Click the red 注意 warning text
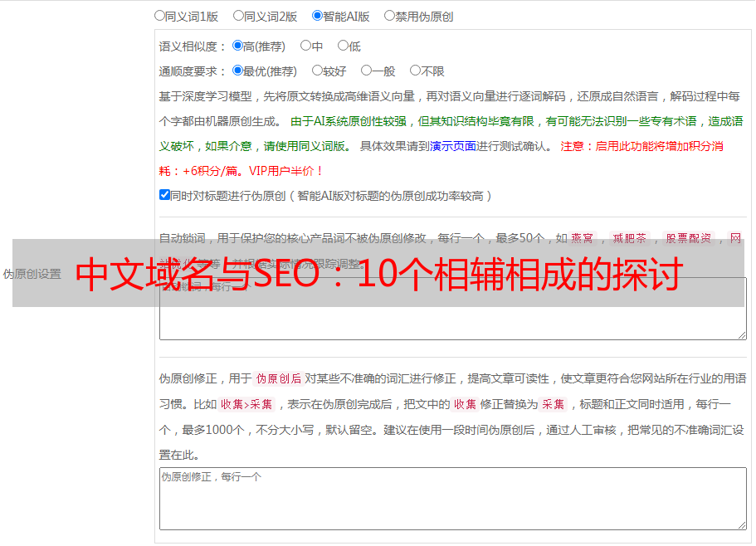Viewport: 756px width, 546px height. [x=641, y=146]
